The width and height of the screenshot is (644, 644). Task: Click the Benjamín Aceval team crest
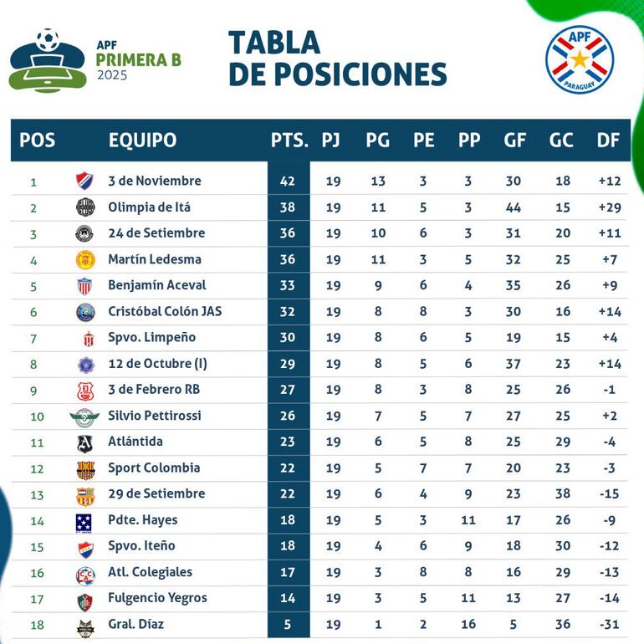tap(85, 285)
